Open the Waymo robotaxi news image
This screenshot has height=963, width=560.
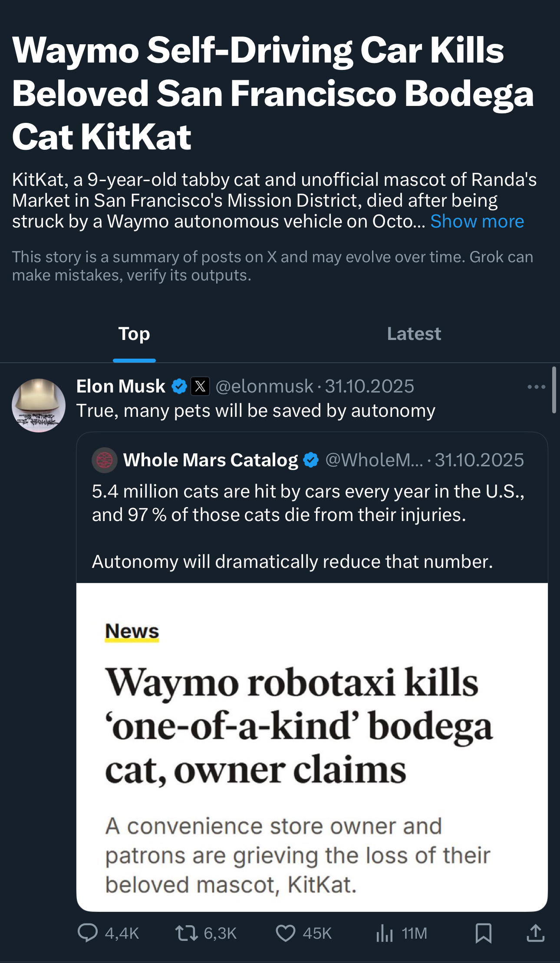(x=312, y=747)
